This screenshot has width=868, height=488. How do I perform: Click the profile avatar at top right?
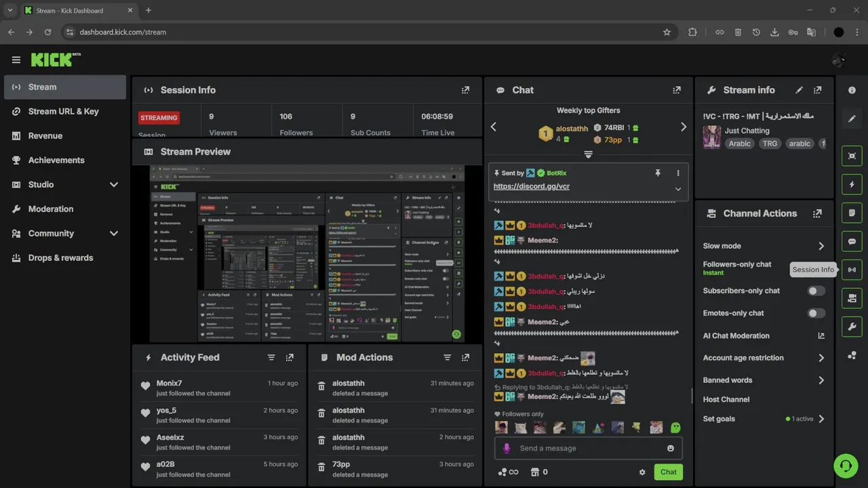(839, 60)
